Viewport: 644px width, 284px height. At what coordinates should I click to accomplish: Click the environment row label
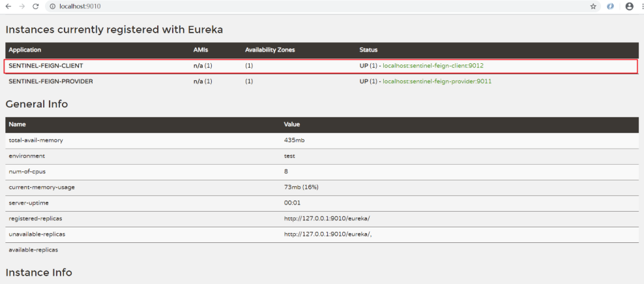click(27, 156)
